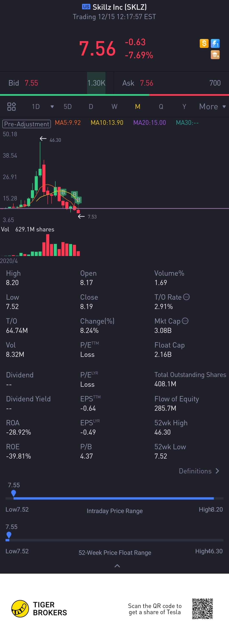229x644 pixels.
Task: Tap the middle B marker on the chart
Action: pos(74,195)
